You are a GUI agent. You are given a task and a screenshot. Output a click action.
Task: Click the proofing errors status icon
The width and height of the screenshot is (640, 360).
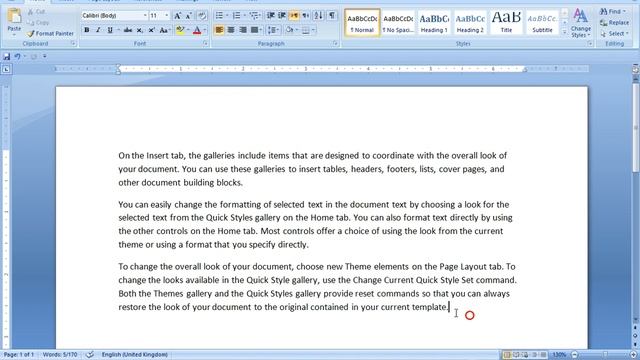tap(89, 355)
